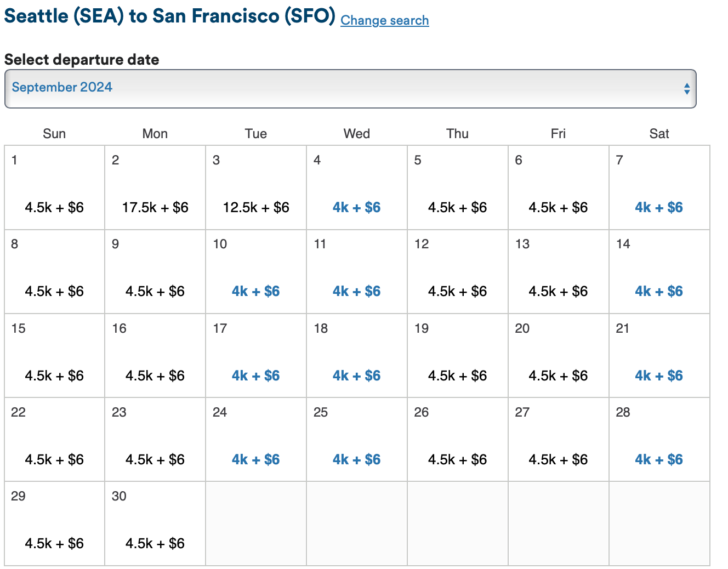Pick the September 12 departure date
728x569 pixels.
tap(457, 291)
